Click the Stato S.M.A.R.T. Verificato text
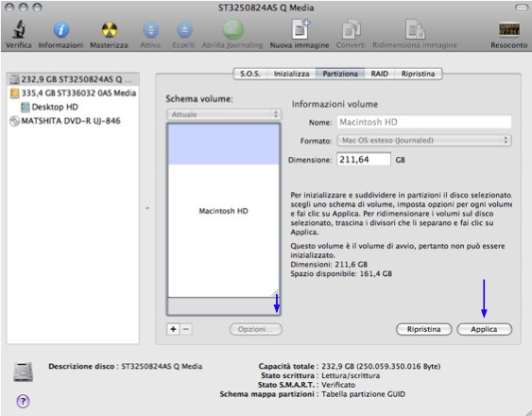The width and height of the screenshot is (532, 416). (x=306, y=385)
